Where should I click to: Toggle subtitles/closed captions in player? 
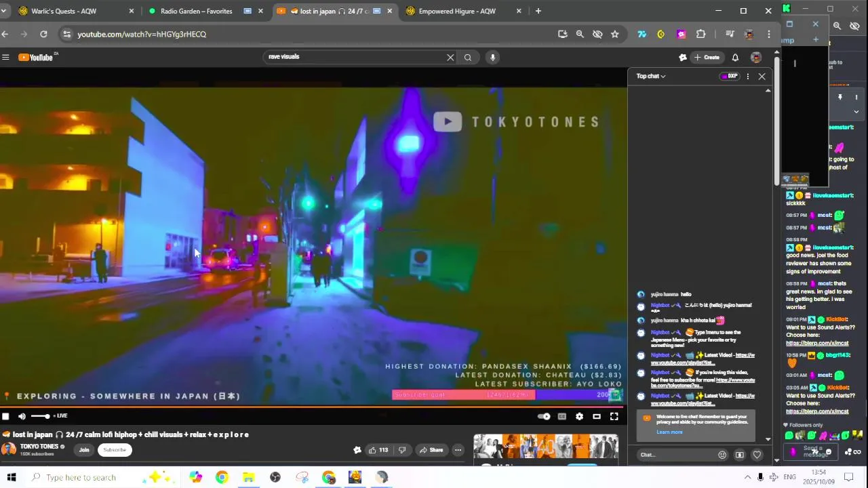click(562, 416)
